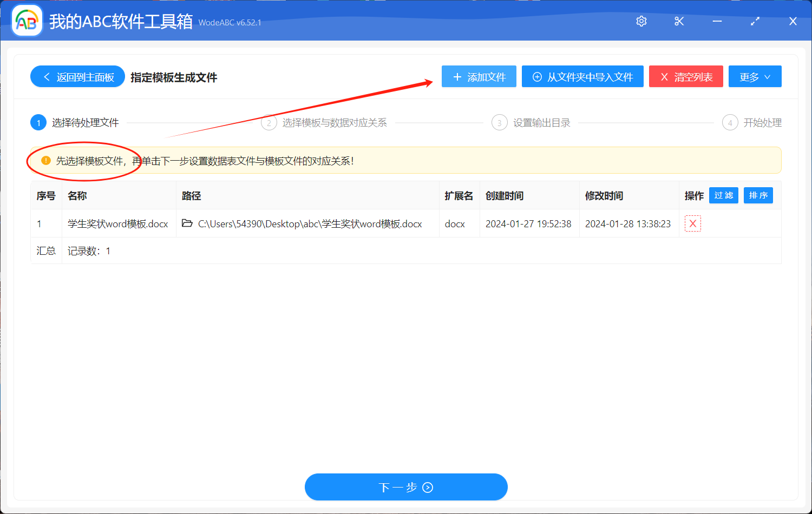Image resolution: width=812 pixels, height=514 pixels.
Task: Go back via 返回到主面板 button
Action: [x=77, y=76]
